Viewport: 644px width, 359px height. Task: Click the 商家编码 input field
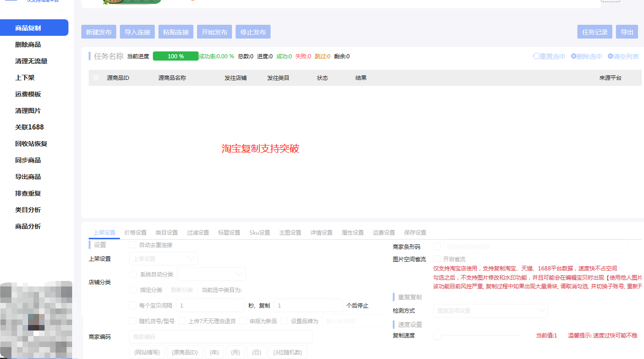(221, 337)
